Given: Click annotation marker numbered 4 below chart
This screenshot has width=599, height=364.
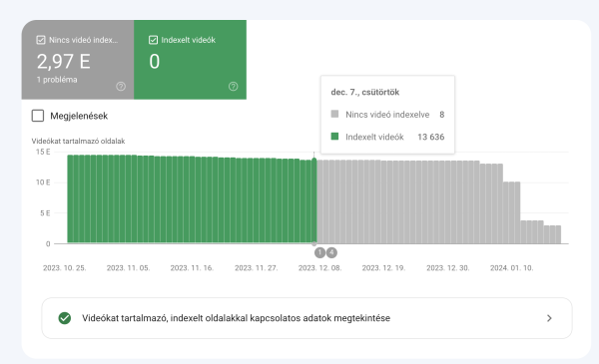Looking at the screenshot, I should pos(331,252).
